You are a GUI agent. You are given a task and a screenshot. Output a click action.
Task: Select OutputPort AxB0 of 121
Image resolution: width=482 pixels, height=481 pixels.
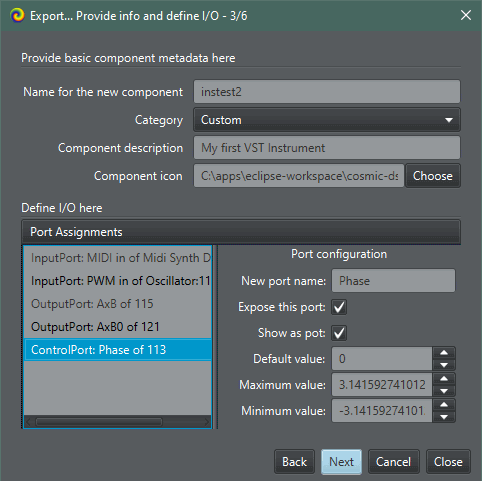click(x=118, y=327)
